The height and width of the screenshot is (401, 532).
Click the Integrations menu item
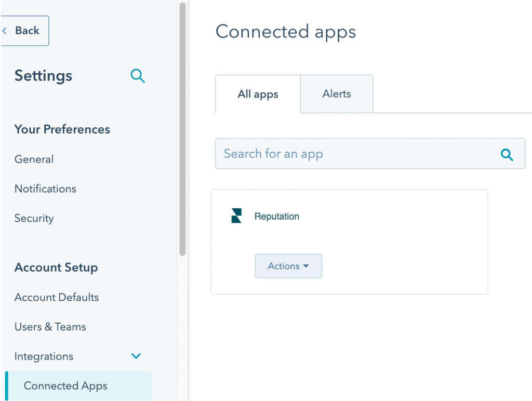tap(44, 356)
